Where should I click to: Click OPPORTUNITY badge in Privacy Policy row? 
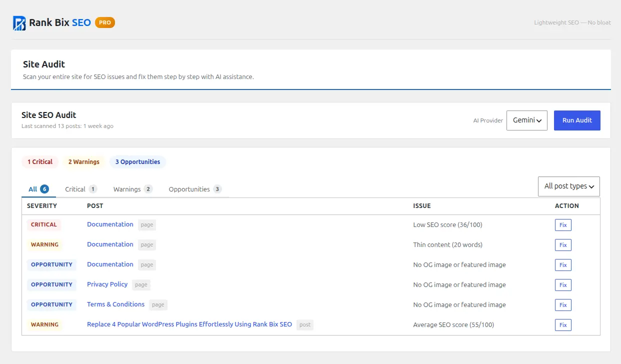tap(51, 285)
